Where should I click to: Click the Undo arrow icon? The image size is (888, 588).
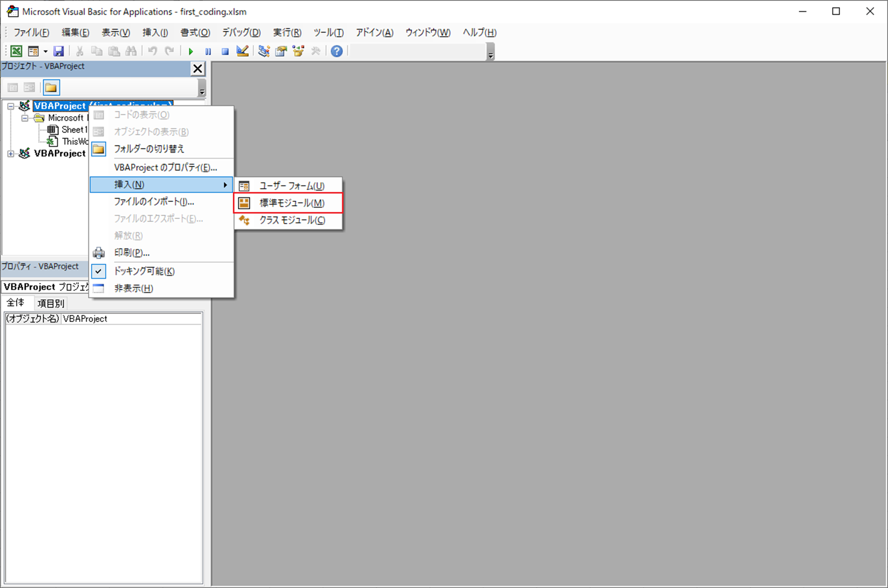pos(152,51)
